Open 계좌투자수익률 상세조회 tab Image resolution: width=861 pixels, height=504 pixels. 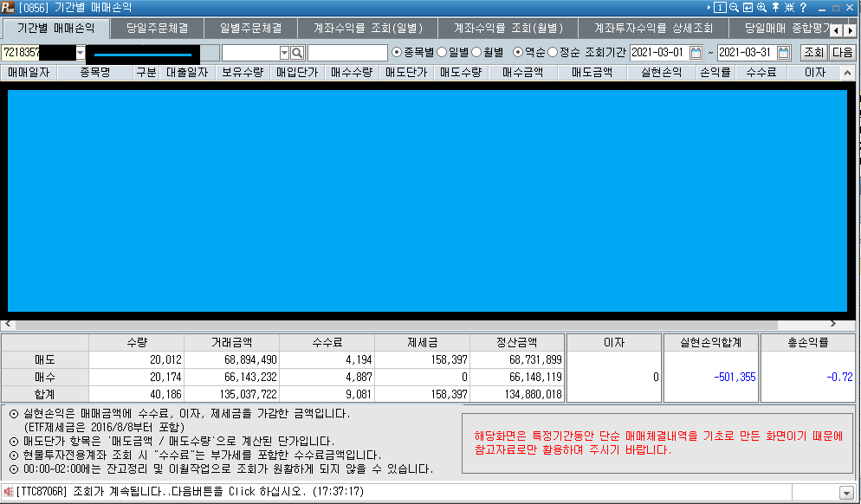pyautogui.click(x=653, y=29)
